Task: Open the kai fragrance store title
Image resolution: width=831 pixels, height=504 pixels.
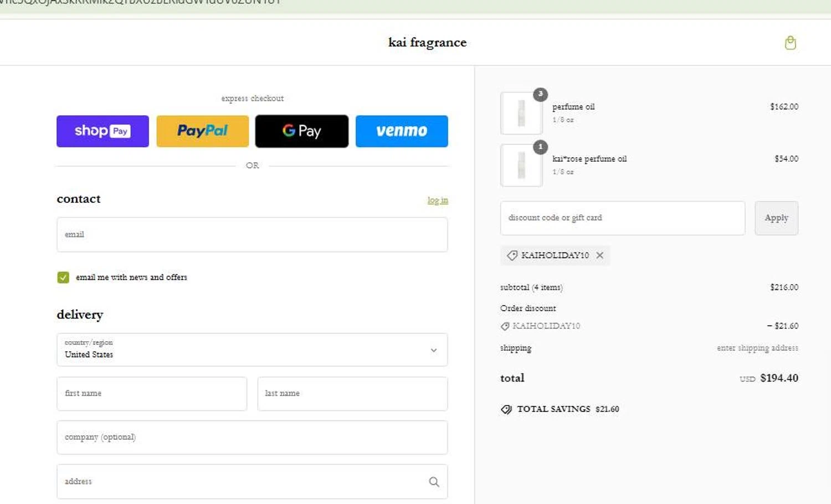Action: tap(428, 43)
